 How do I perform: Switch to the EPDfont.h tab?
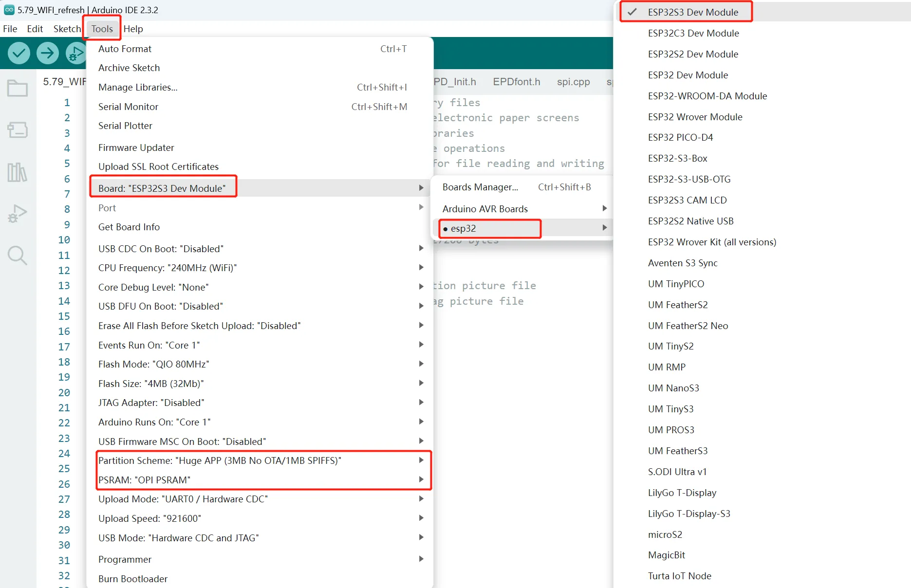[517, 82]
